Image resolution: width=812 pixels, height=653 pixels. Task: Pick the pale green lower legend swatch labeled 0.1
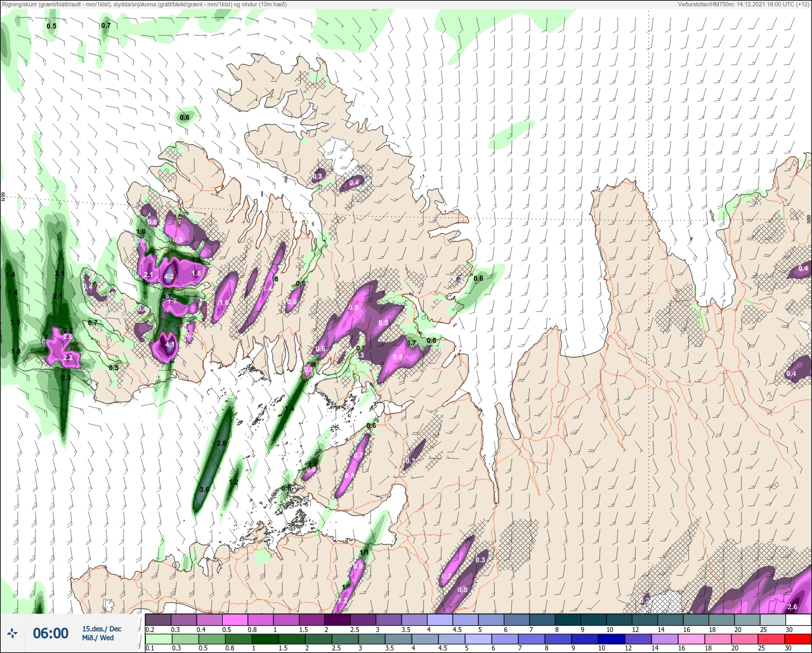pos(158,639)
